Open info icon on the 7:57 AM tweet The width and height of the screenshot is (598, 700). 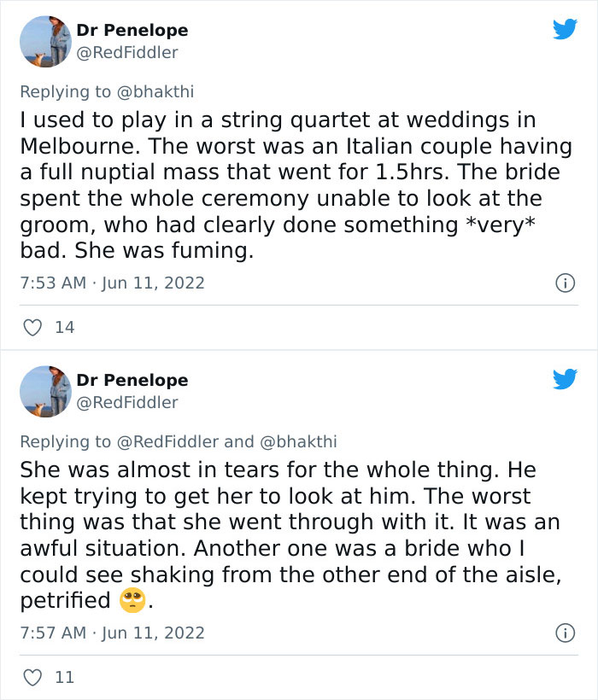pyautogui.click(x=565, y=633)
